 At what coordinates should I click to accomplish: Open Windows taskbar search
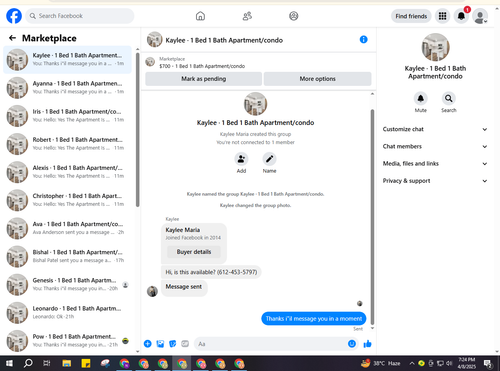coord(28,363)
